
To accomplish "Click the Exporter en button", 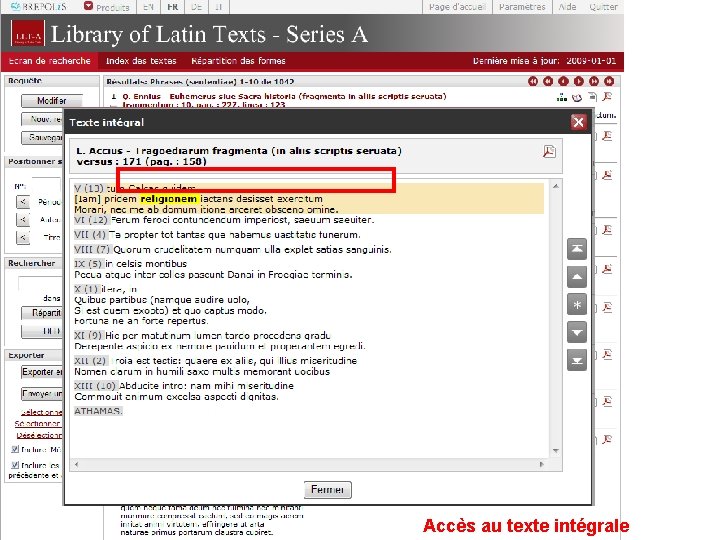I will coord(42,371).
